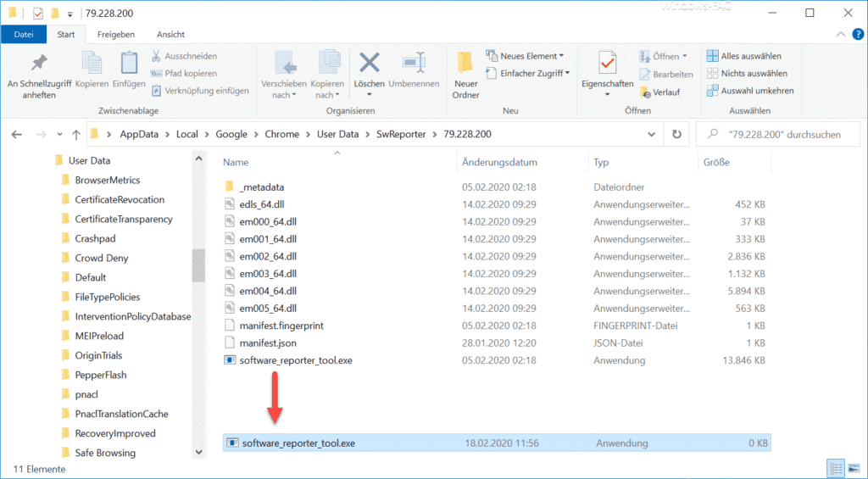Image resolution: width=868 pixels, height=479 pixels.
Task: Click navigation pane scrollbar up arrow
Action: tap(198, 159)
